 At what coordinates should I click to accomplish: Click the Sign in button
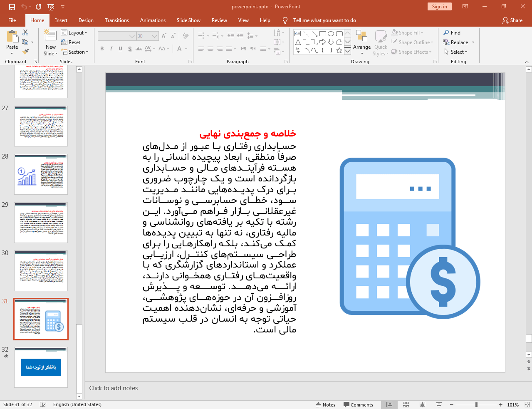coord(439,7)
